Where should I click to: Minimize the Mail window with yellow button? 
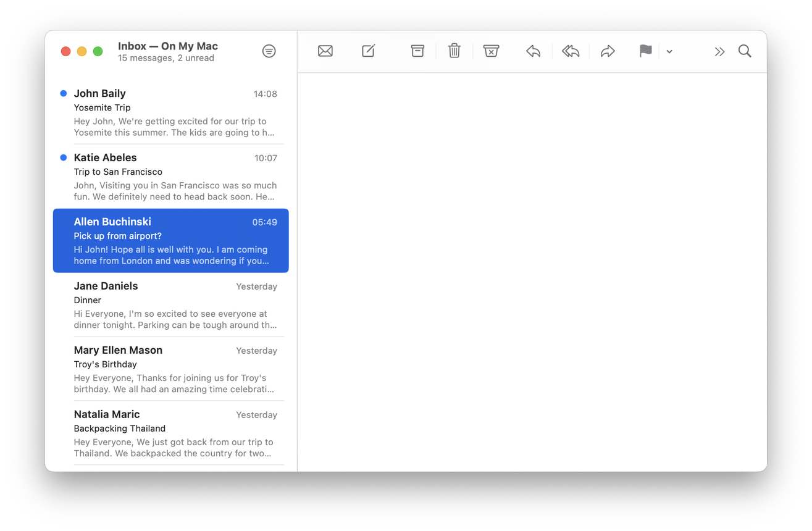tap(82, 51)
